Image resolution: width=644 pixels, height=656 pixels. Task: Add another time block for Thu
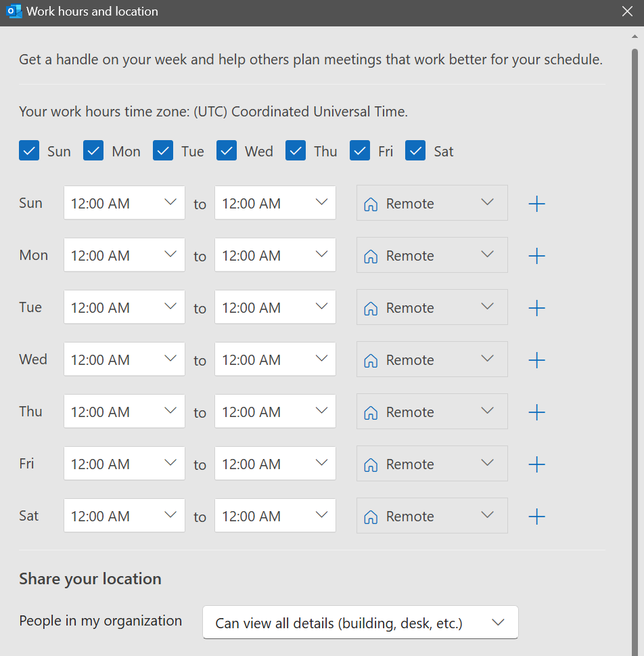point(536,412)
